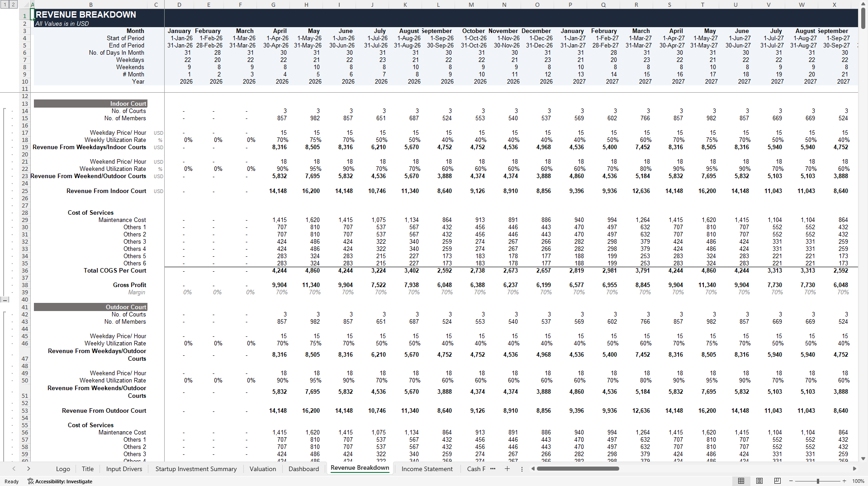
Task: Click outline level 2 button
Action: click(x=13, y=5)
